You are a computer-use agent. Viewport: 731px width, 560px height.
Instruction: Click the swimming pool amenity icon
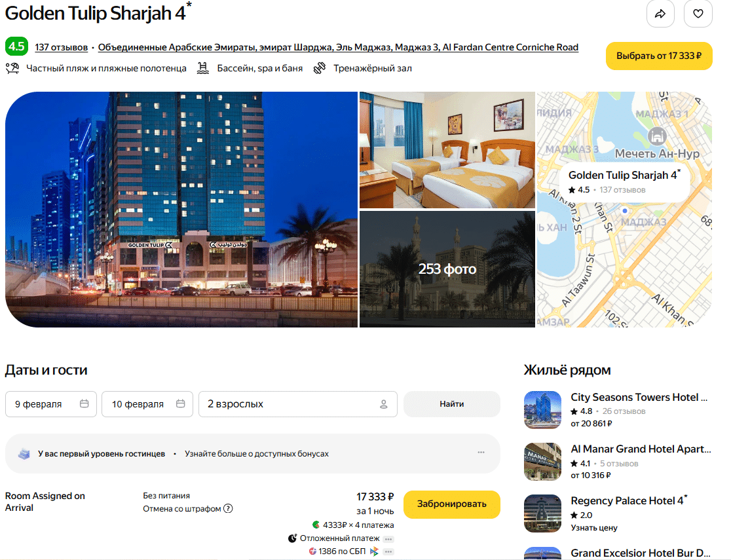click(202, 68)
